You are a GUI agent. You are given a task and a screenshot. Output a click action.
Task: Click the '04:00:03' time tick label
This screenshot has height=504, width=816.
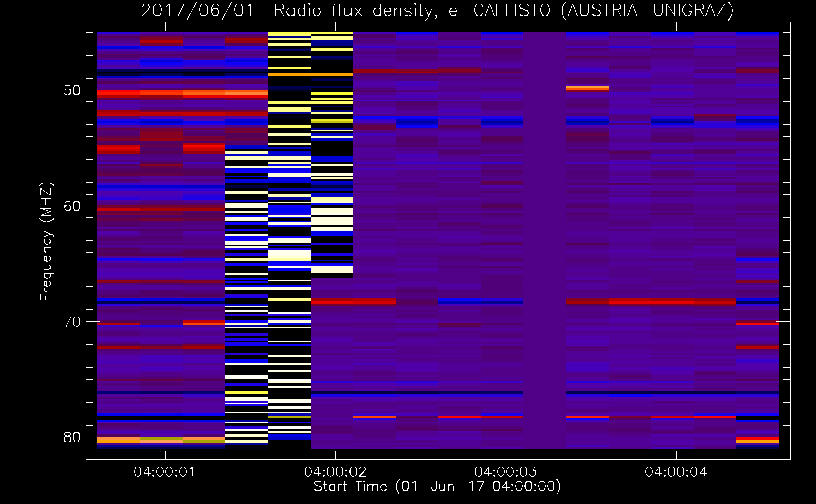pos(505,472)
